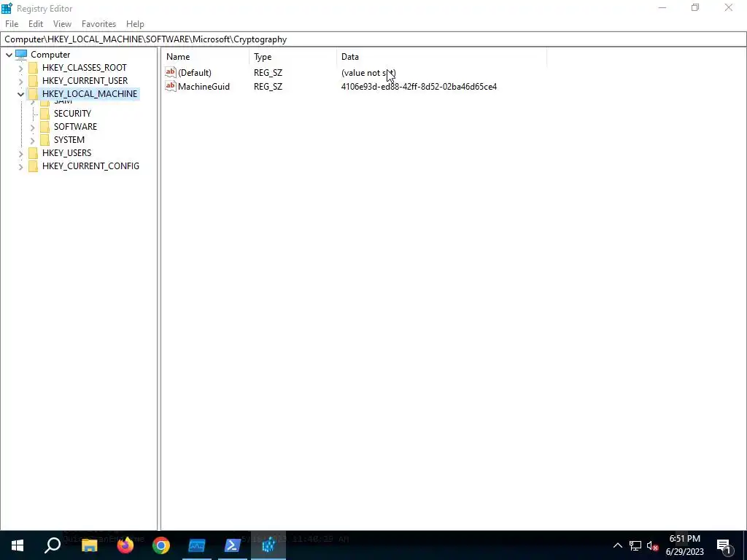This screenshot has width=747, height=560.
Task: Click the HKEY_CLASSES_ROOT folder icon
Action: [x=34, y=68]
